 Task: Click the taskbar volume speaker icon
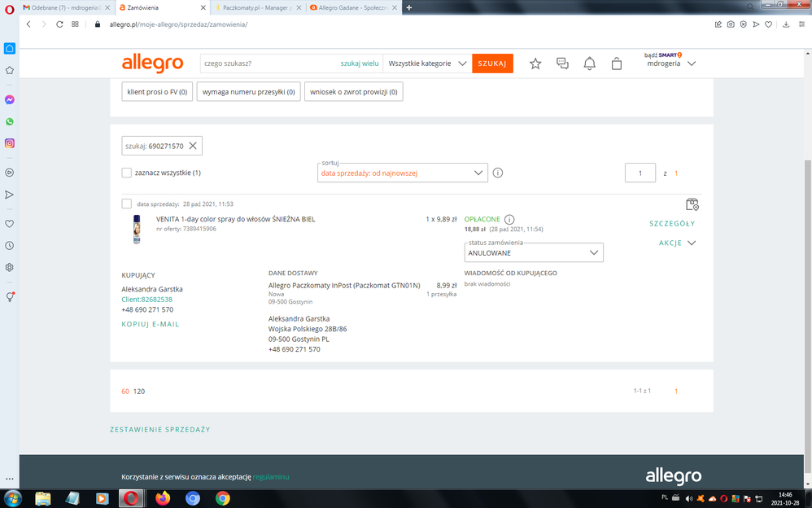coord(689,499)
